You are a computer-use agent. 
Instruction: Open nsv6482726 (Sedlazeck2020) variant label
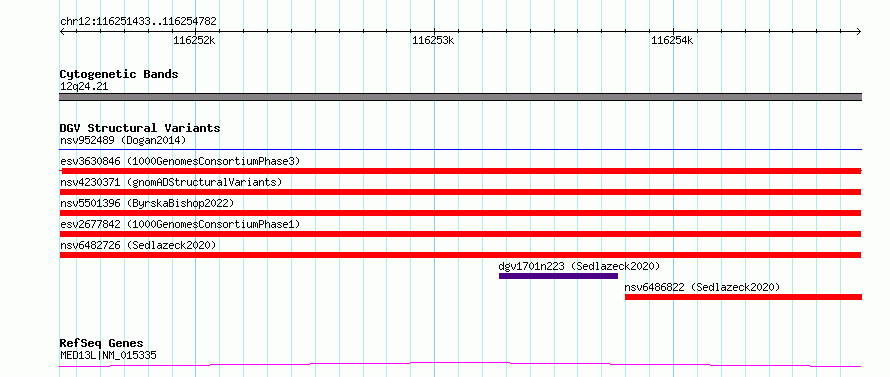click(138, 245)
